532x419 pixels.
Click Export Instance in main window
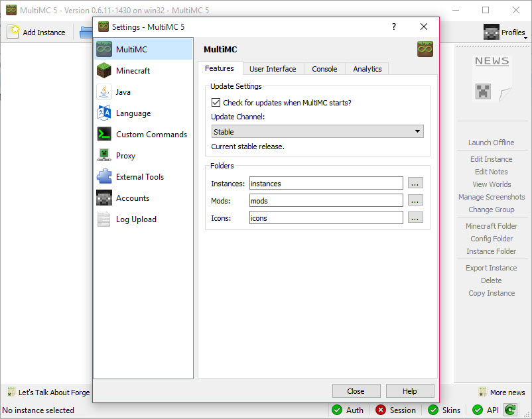coord(491,268)
